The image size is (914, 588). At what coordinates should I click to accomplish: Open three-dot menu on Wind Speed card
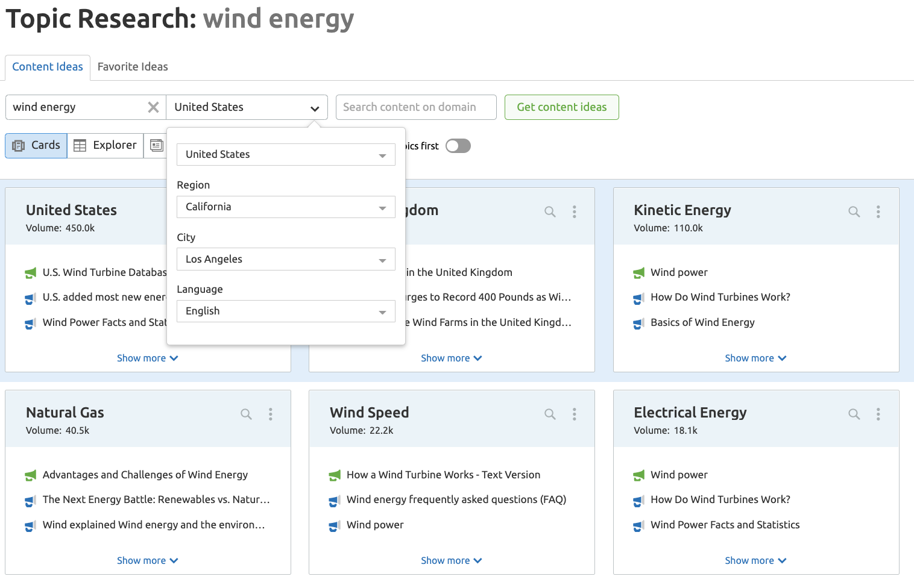574,414
